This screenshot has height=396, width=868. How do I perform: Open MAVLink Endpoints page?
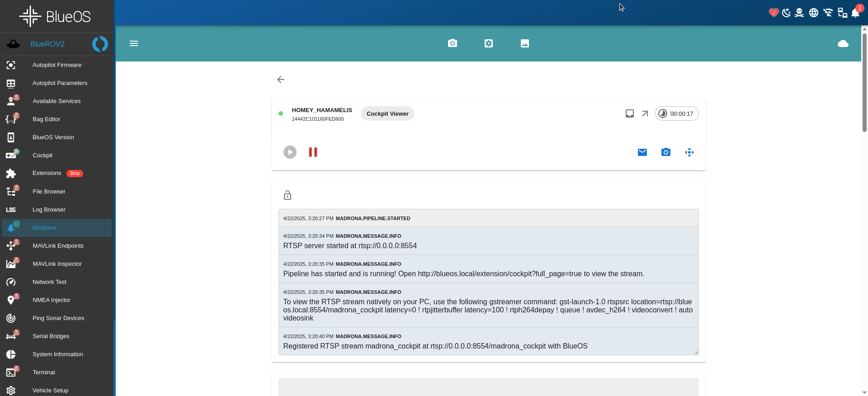(x=57, y=246)
